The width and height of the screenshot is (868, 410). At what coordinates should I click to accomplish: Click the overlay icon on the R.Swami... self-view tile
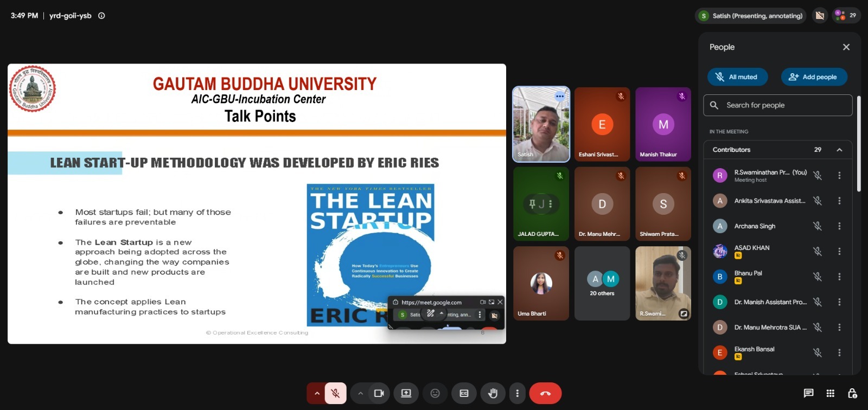[684, 313]
